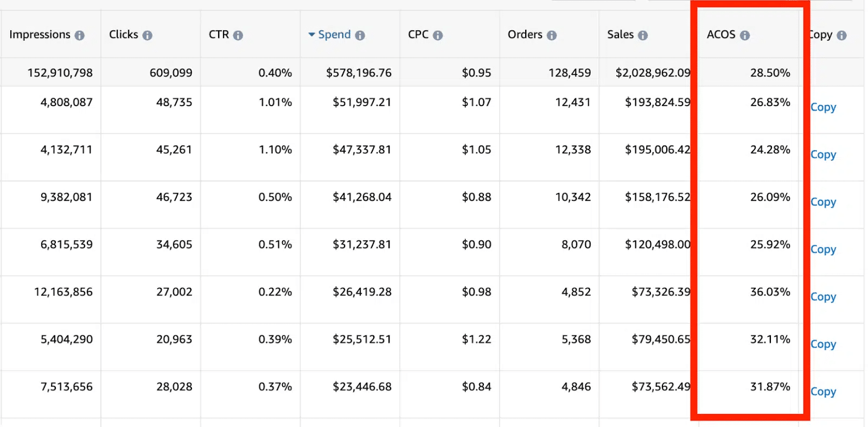Image resolution: width=868 pixels, height=427 pixels.
Task: Click Copy link in the 24.28% ACOS row
Action: click(823, 154)
